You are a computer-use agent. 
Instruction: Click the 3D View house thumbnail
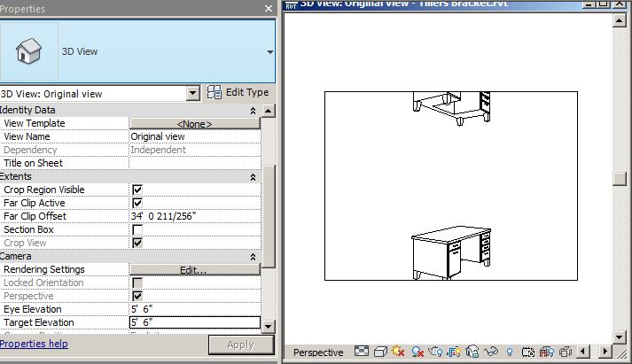28,50
